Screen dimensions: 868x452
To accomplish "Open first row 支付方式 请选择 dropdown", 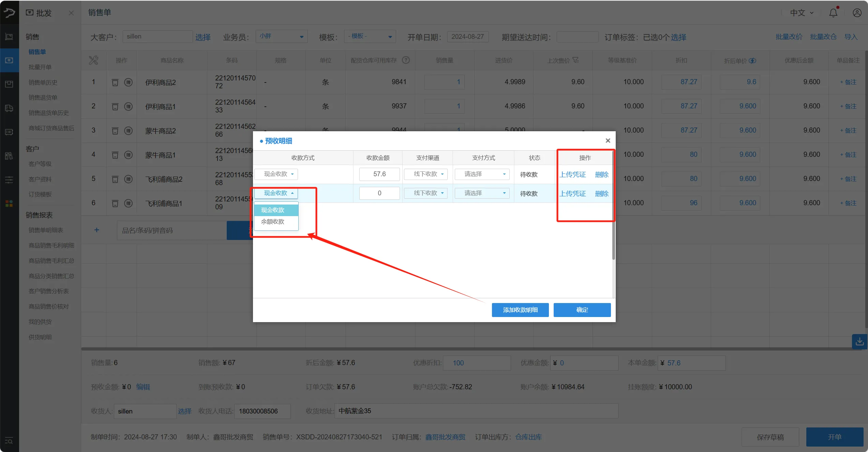I will click(482, 174).
